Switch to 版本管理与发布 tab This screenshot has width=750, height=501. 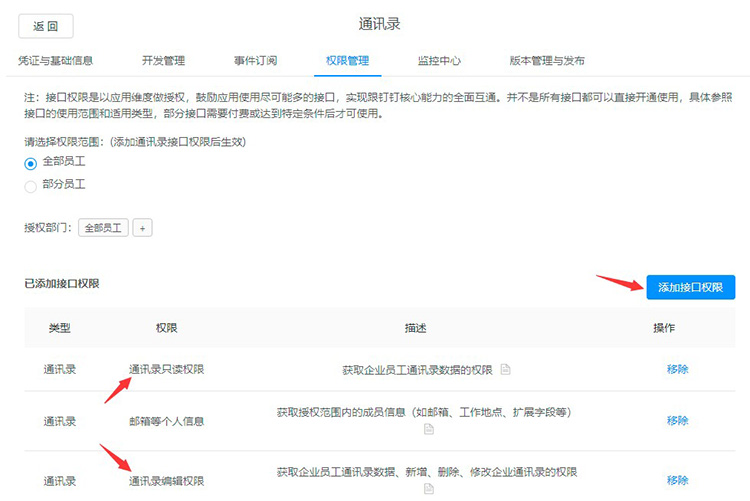(547, 61)
